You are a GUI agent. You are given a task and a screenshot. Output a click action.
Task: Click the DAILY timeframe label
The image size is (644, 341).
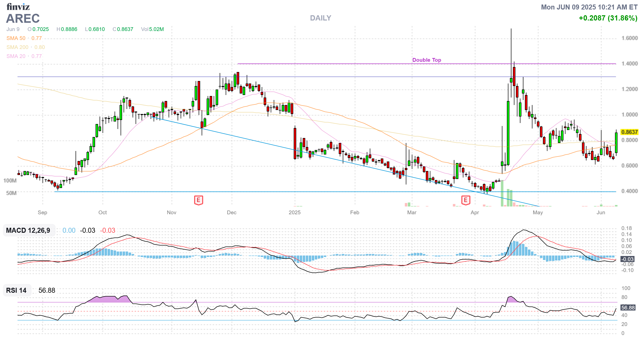point(320,18)
